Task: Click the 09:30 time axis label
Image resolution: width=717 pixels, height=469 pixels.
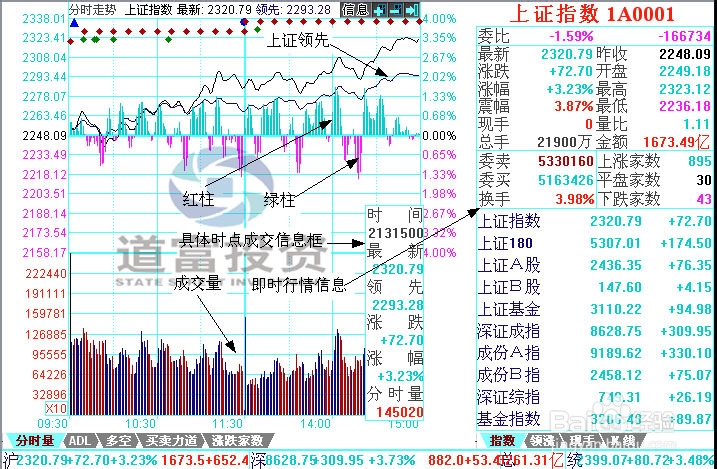Action: [x=53, y=423]
